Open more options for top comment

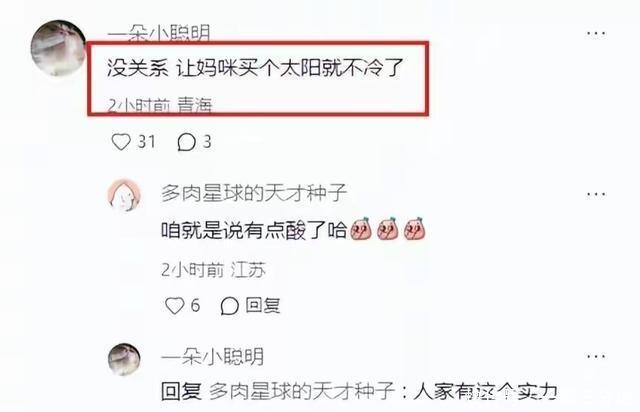click(x=596, y=33)
